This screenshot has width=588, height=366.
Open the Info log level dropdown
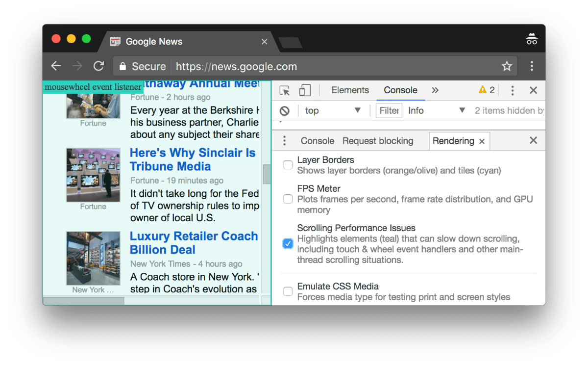(436, 110)
